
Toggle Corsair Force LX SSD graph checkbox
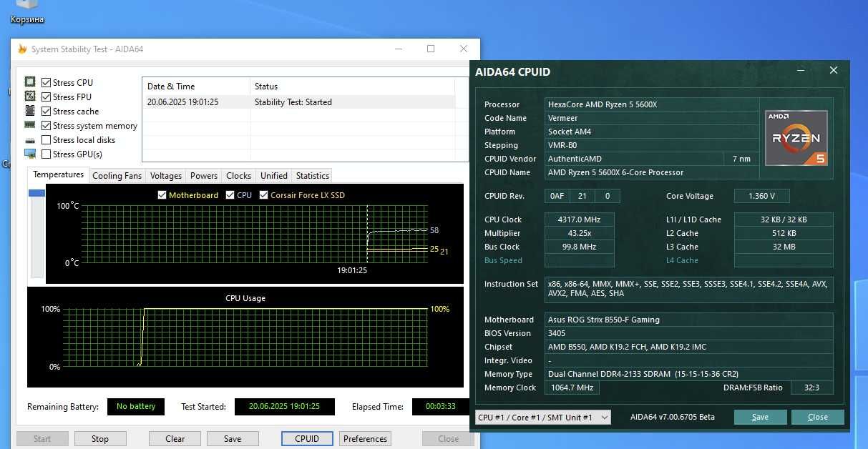coord(264,195)
